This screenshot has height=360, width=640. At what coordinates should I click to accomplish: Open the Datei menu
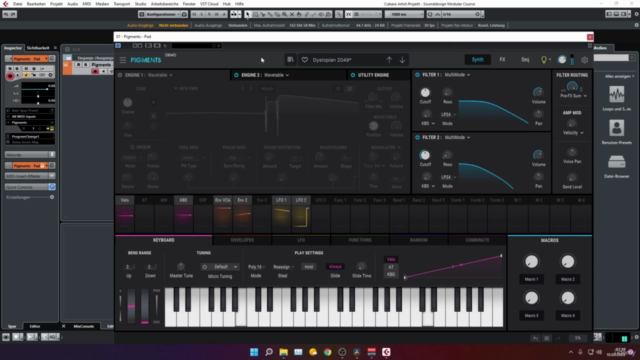(18, 4)
